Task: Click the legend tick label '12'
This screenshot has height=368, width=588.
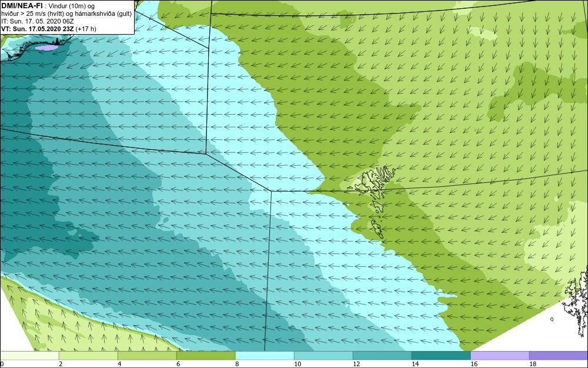Action: (356, 364)
